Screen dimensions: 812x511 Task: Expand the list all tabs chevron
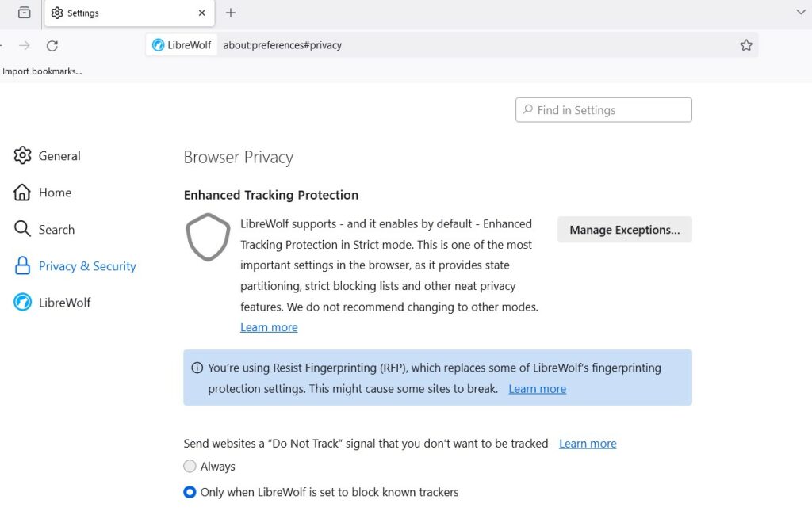click(801, 12)
